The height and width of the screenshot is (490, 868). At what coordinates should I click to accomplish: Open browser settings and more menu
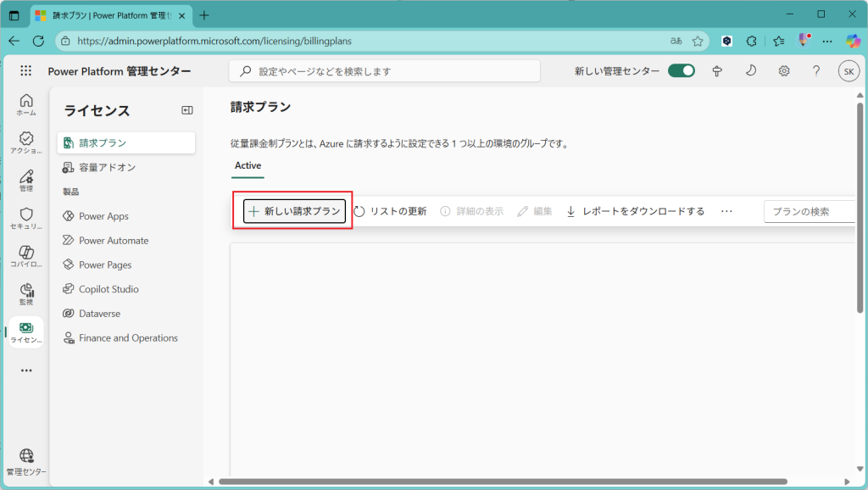[827, 41]
